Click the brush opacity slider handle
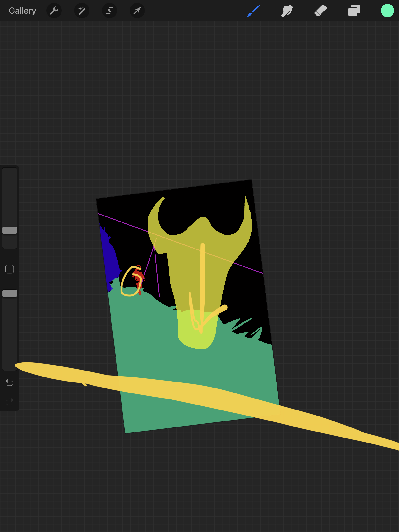The image size is (399, 532). (10, 294)
